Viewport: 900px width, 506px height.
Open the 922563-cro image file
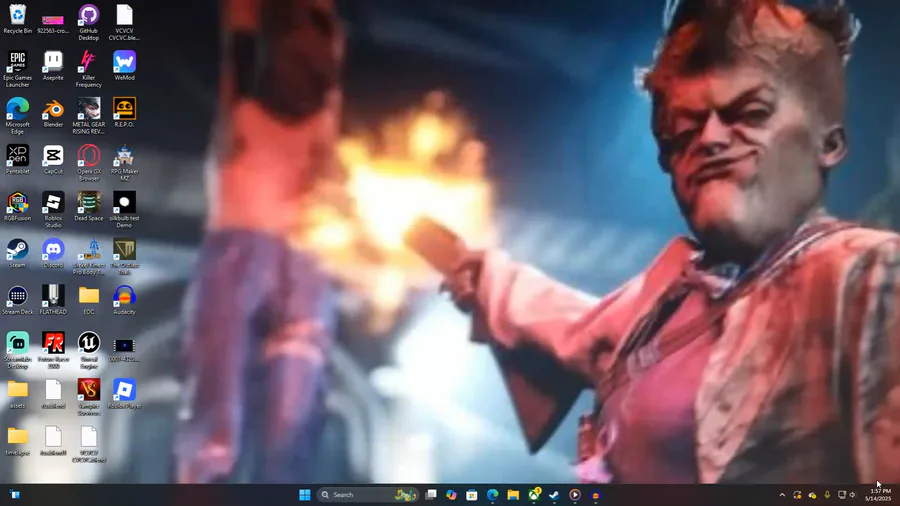pyautogui.click(x=53, y=23)
